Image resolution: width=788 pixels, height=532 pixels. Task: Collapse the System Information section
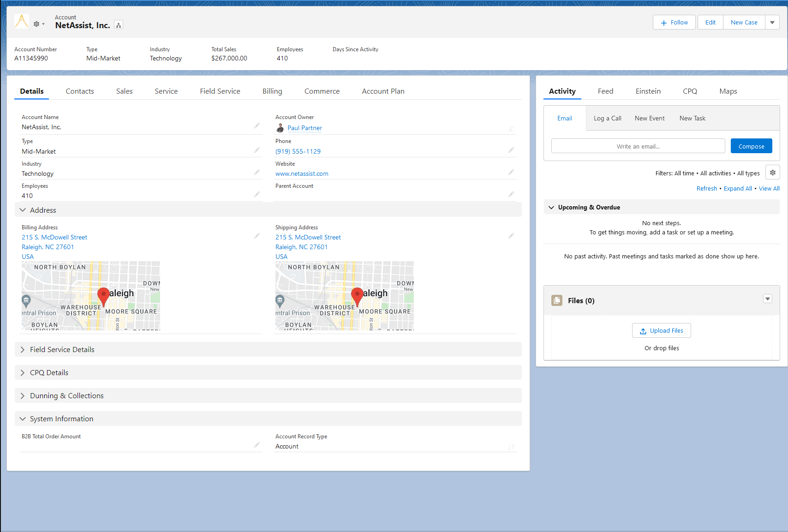[x=268, y=418]
